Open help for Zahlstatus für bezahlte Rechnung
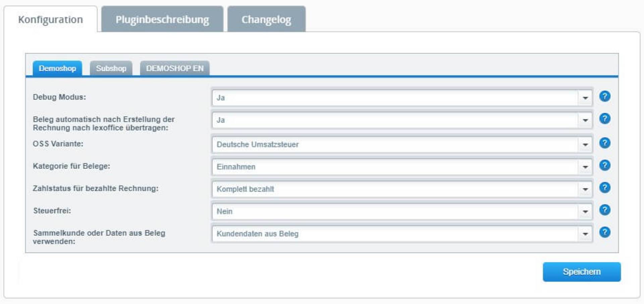Image resolution: width=644 pixels, height=304 pixels. tap(604, 188)
